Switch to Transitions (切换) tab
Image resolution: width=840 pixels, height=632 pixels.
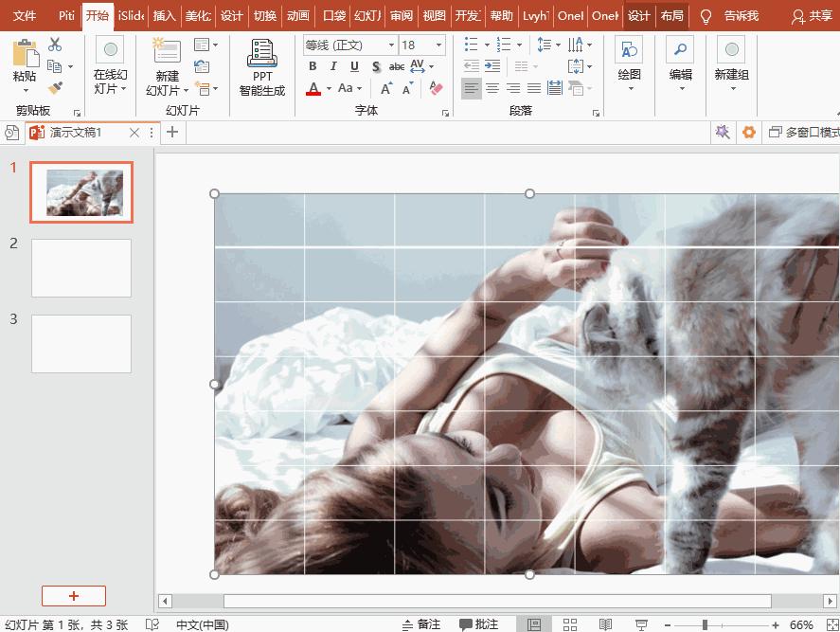tap(264, 16)
